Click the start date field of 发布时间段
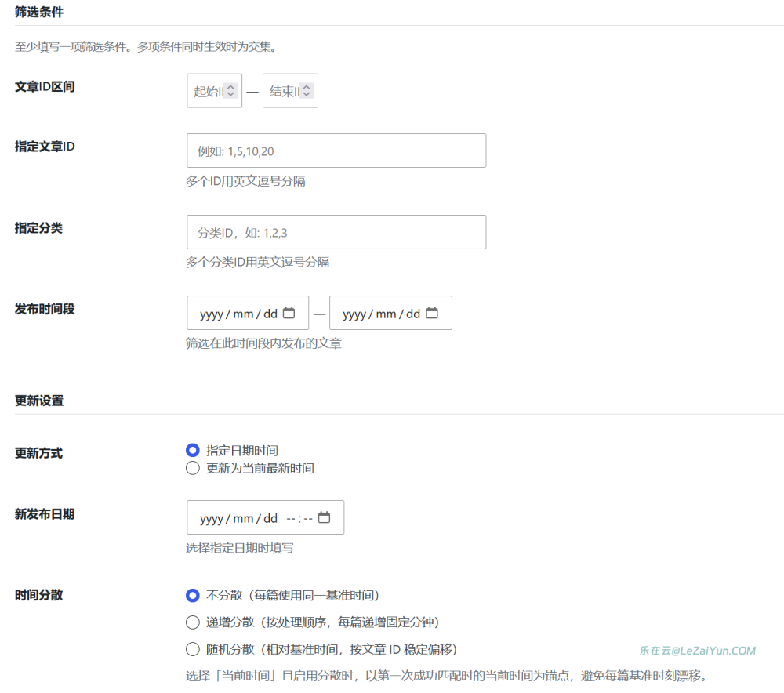This screenshot has width=784, height=693. point(248,313)
